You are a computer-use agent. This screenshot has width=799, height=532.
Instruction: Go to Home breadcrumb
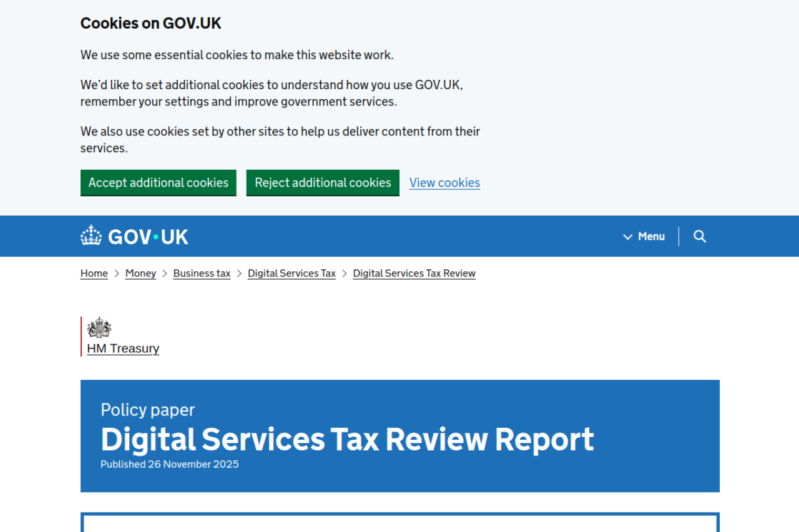coord(94,273)
